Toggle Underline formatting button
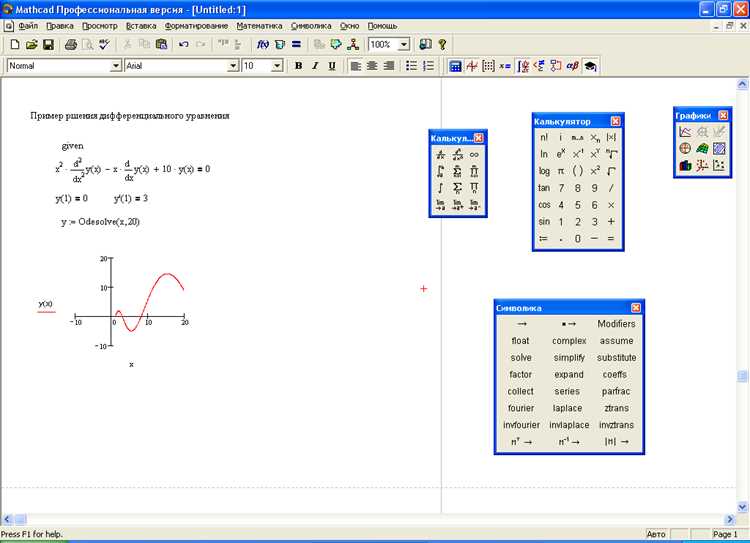 click(332, 66)
